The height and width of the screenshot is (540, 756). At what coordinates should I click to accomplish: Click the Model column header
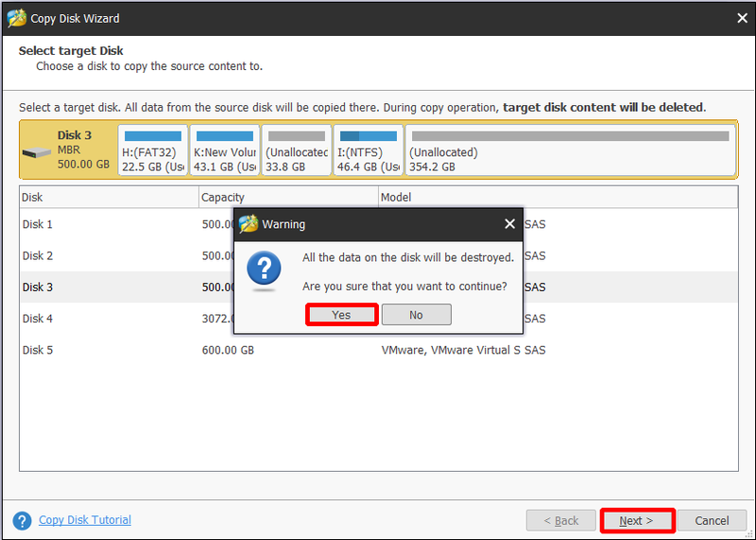pos(558,198)
